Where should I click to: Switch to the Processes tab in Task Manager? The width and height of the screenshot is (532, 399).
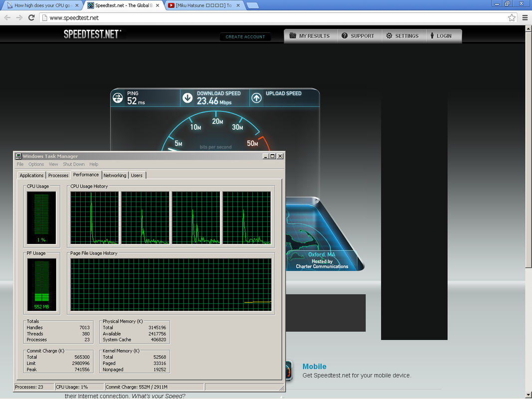tap(58, 176)
